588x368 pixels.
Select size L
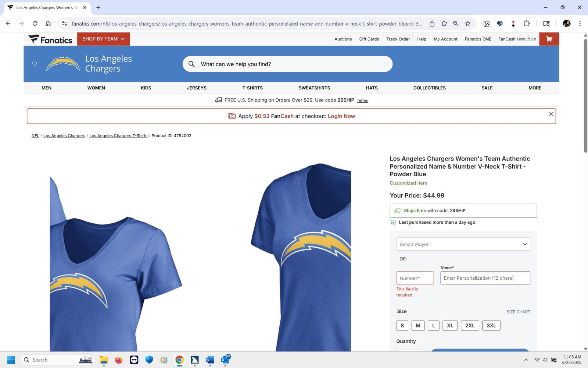pyautogui.click(x=434, y=325)
